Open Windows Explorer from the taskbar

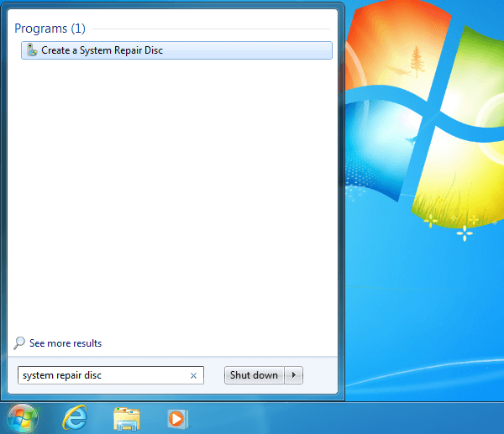127,419
